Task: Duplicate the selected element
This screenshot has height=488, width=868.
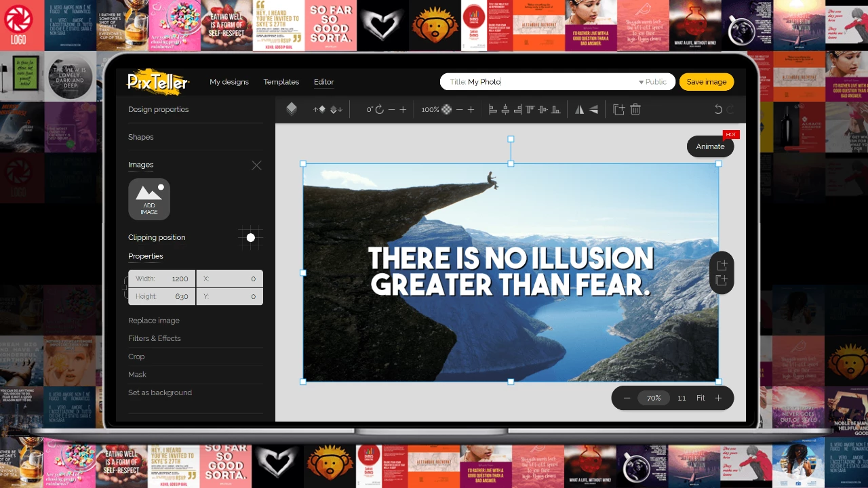Action: [618, 109]
